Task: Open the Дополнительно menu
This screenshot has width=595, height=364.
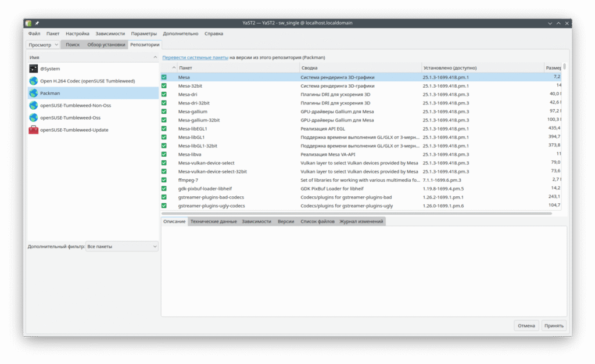Action: 181,34
